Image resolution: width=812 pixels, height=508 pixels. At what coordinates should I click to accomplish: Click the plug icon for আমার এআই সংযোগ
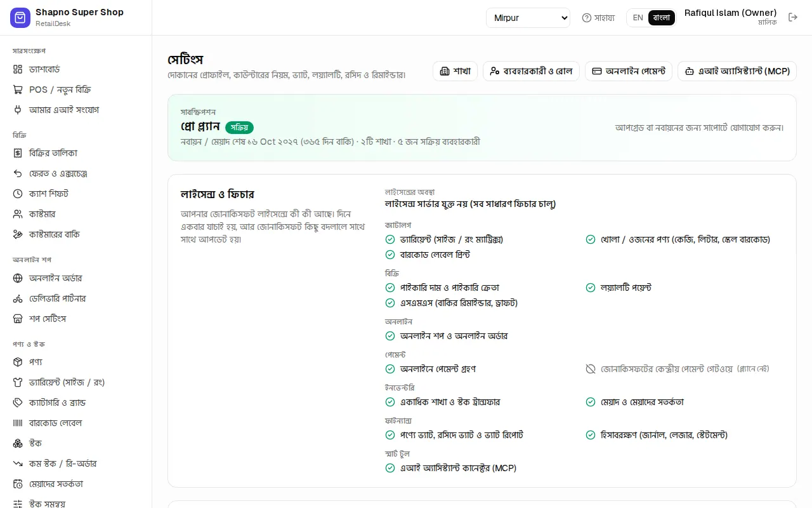18,110
